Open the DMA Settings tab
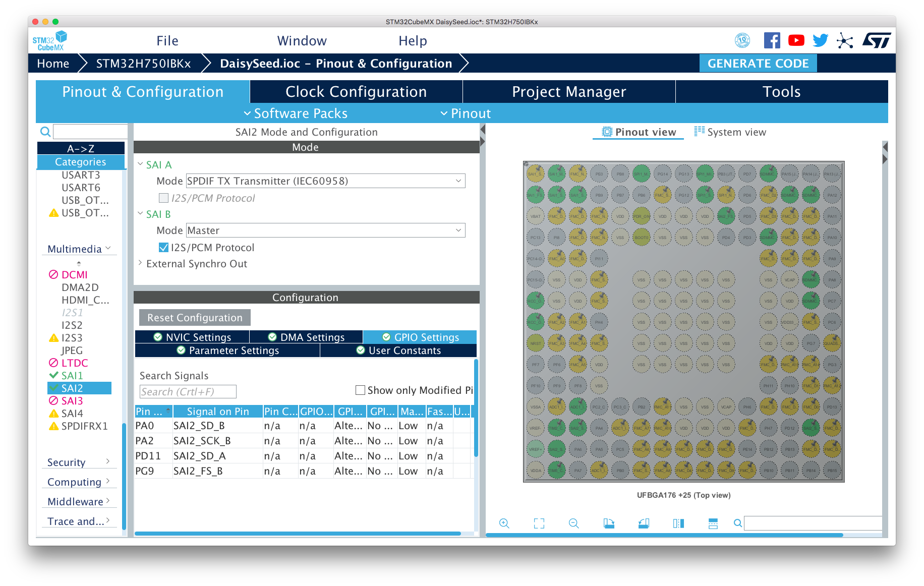Viewport: 924px width, 586px height. [x=306, y=337]
